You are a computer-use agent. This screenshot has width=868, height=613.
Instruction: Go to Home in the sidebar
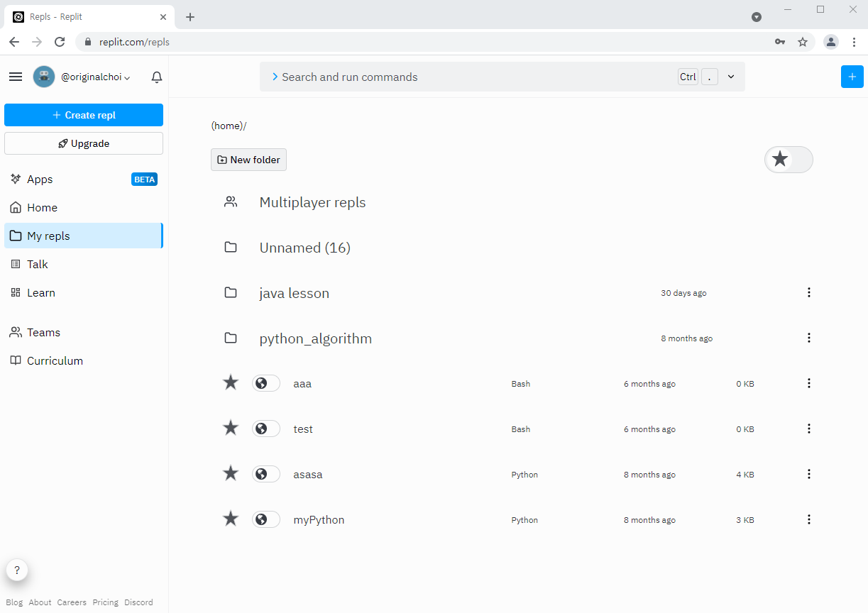click(84, 207)
